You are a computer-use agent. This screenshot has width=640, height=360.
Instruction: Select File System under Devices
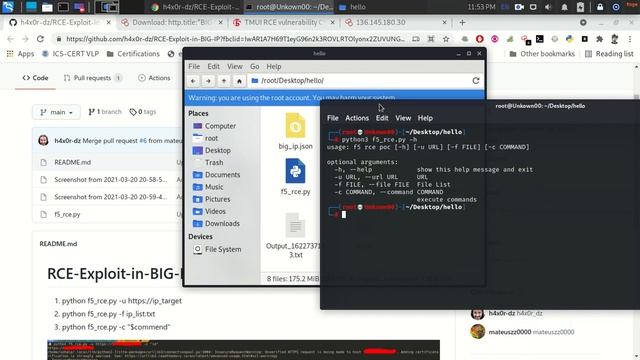222,249
